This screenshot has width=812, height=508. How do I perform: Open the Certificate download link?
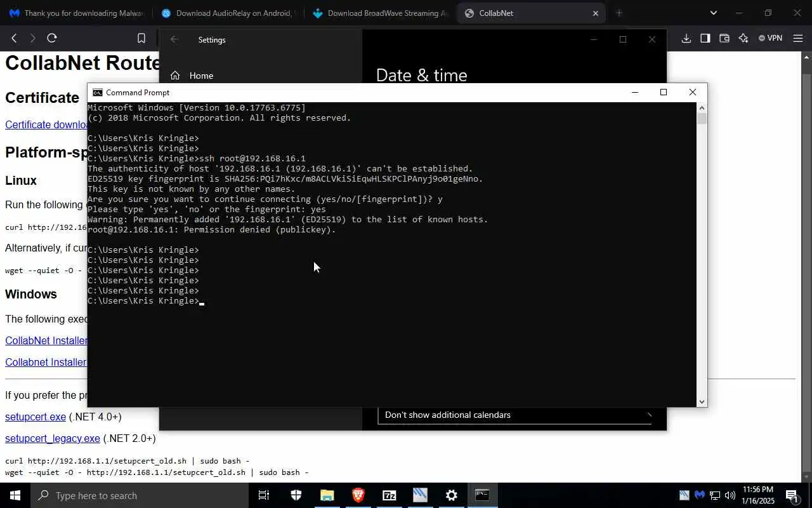point(46,124)
